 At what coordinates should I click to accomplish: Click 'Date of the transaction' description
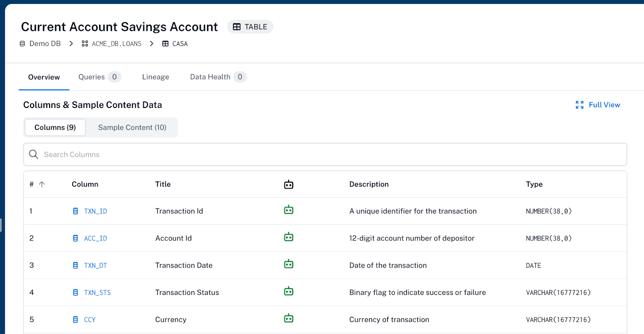tap(388, 265)
